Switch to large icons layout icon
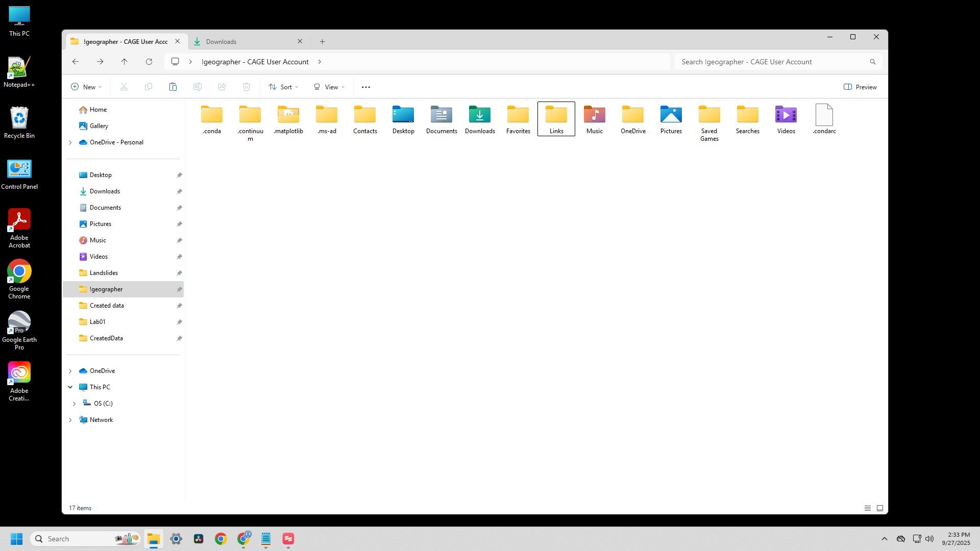This screenshot has width=980, height=551. click(x=880, y=508)
